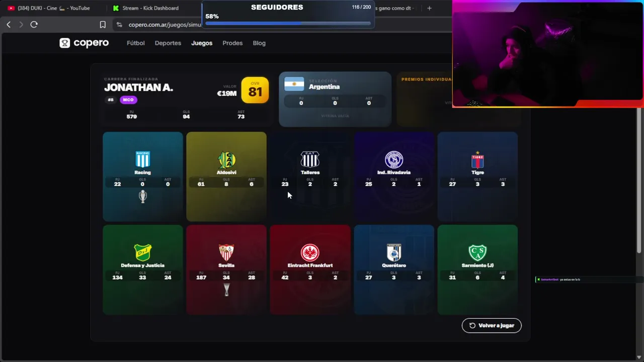Click Defensa y Justicia's 33 goals value
Image resolution: width=644 pixels, height=362 pixels.
[142, 278]
